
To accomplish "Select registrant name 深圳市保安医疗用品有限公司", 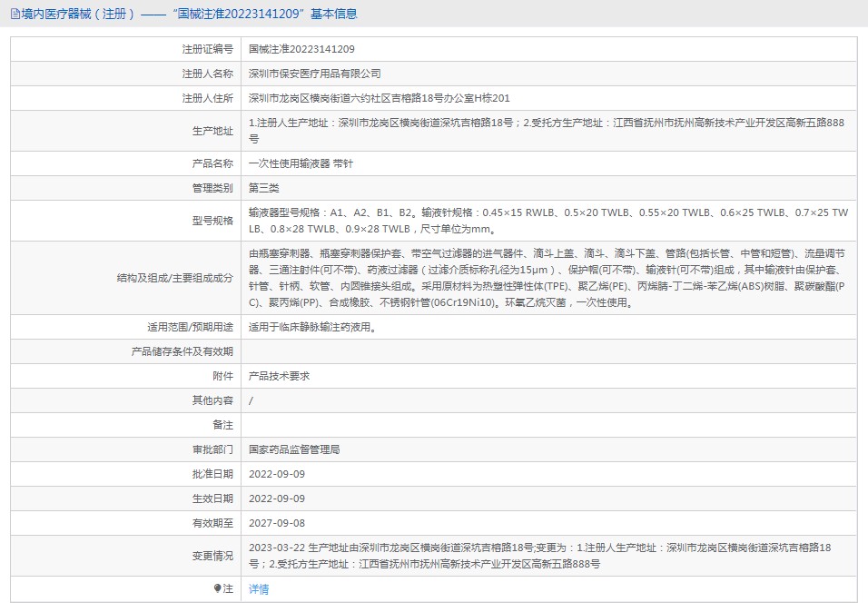I will (314, 74).
